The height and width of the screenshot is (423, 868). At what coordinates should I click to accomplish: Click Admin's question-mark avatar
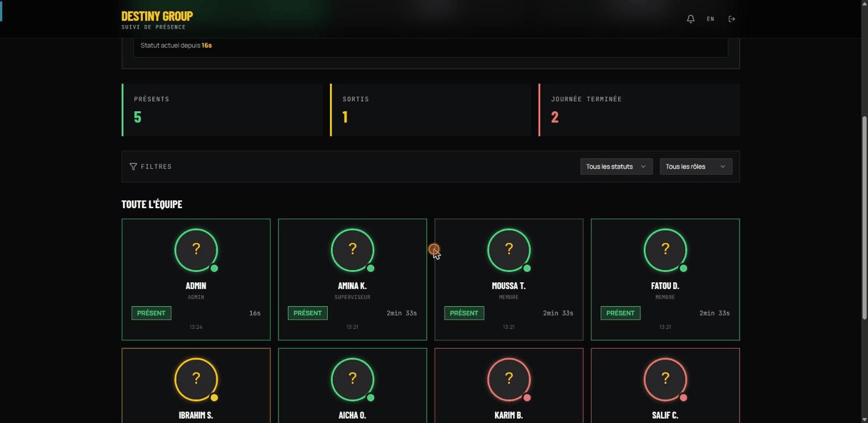(196, 250)
